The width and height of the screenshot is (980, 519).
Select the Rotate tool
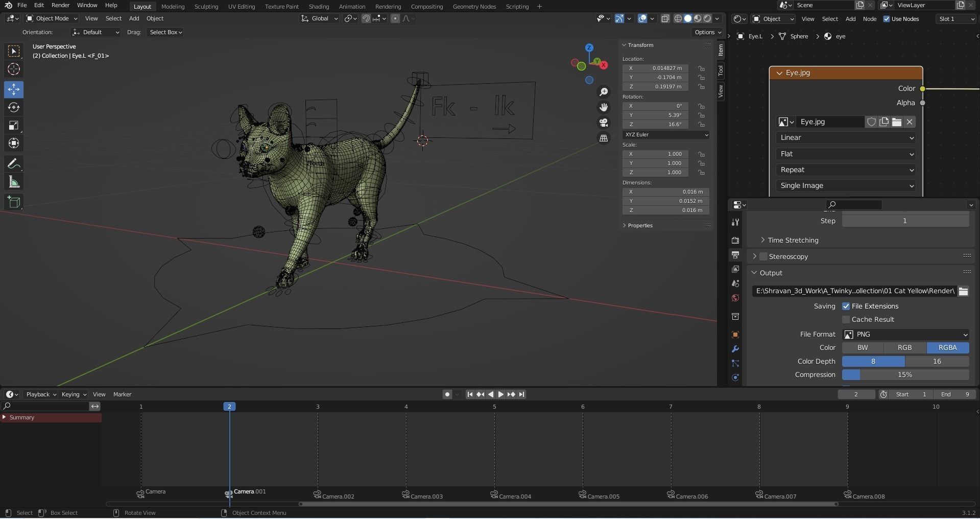(x=14, y=107)
